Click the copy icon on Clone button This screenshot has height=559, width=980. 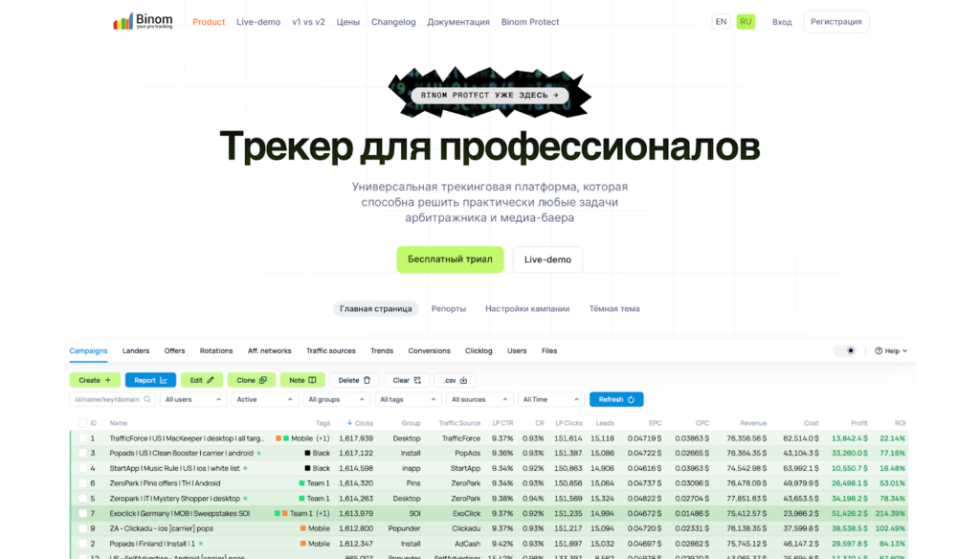[263, 380]
